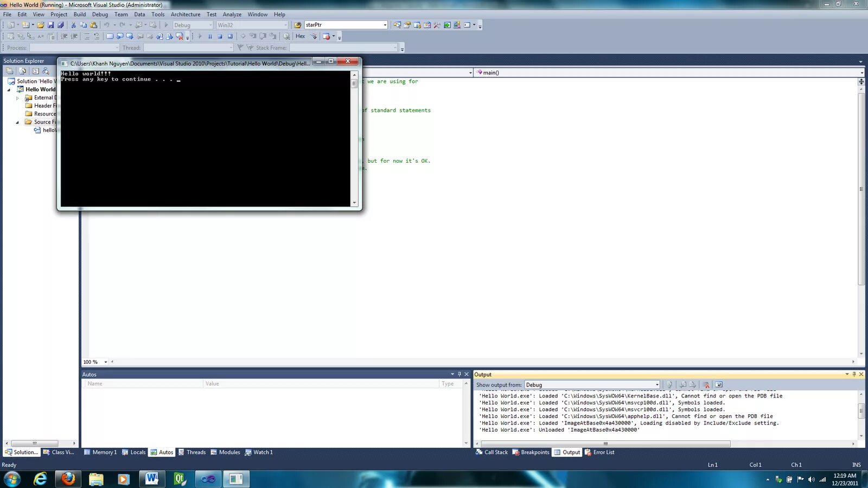This screenshot has height=488, width=868.
Task: Click the Find in Files icon beside starPtr
Action: [297, 25]
